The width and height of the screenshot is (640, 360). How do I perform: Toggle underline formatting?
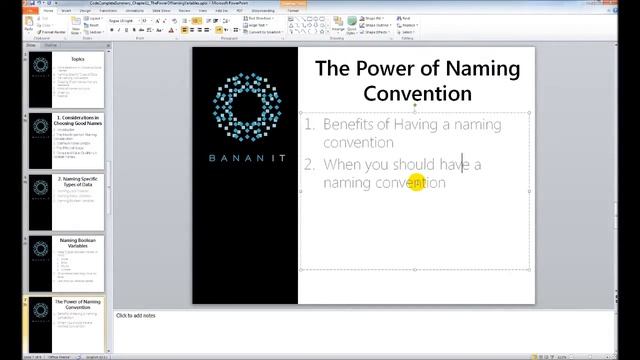pyautogui.click(x=127, y=30)
